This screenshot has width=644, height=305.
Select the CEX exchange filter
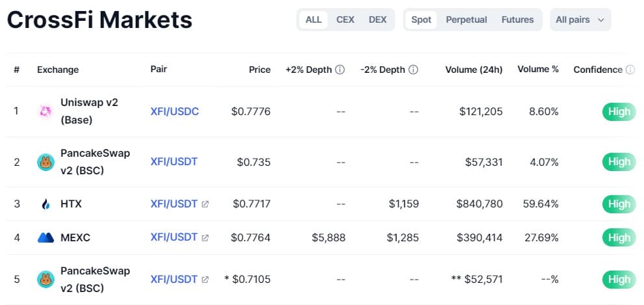pyautogui.click(x=345, y=20)
